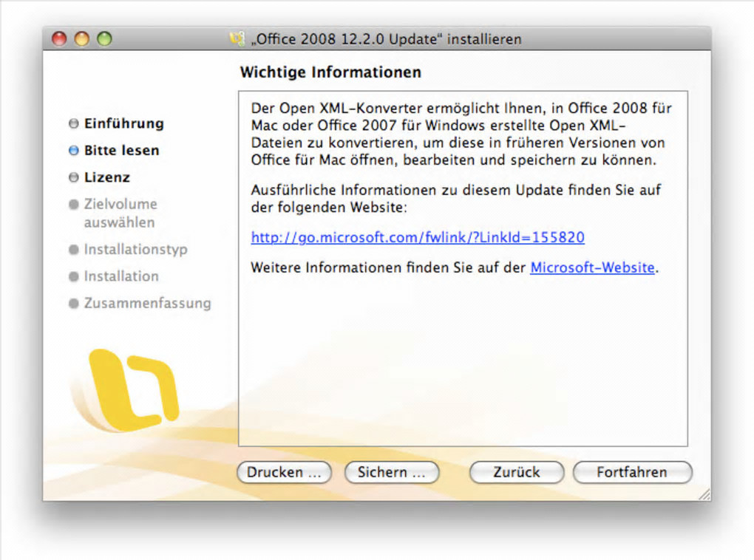
Task: Minimize the window with yellow button
Action: point(82,38)
